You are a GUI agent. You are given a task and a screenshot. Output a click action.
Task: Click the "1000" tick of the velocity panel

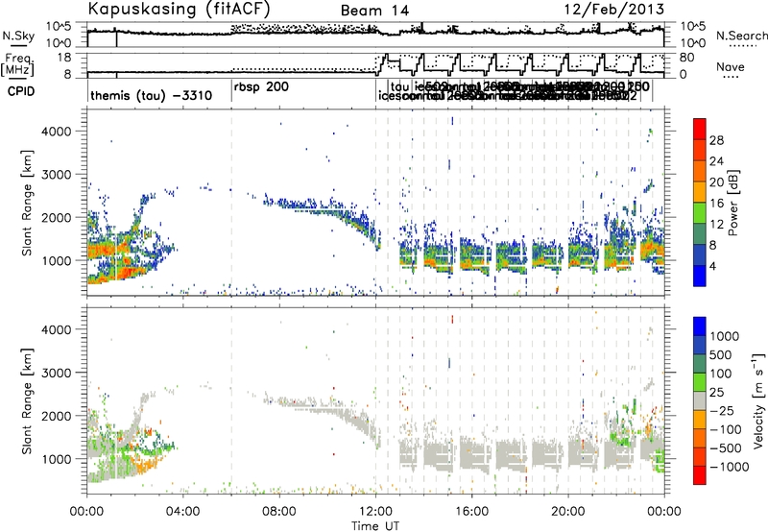(56, 459)
